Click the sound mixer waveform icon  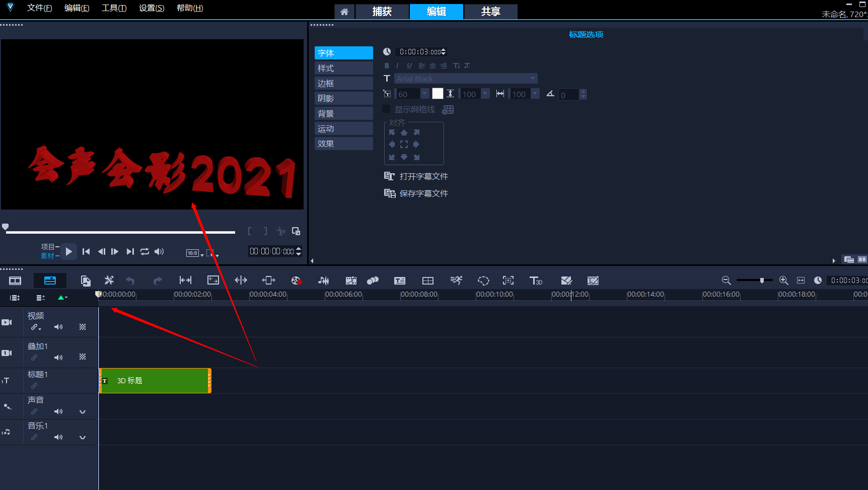point(323,281)
